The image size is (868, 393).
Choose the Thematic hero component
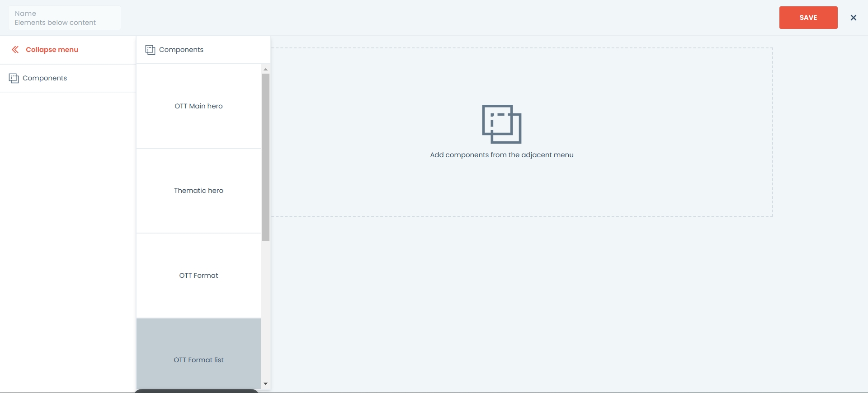click(x=198, y=191)
